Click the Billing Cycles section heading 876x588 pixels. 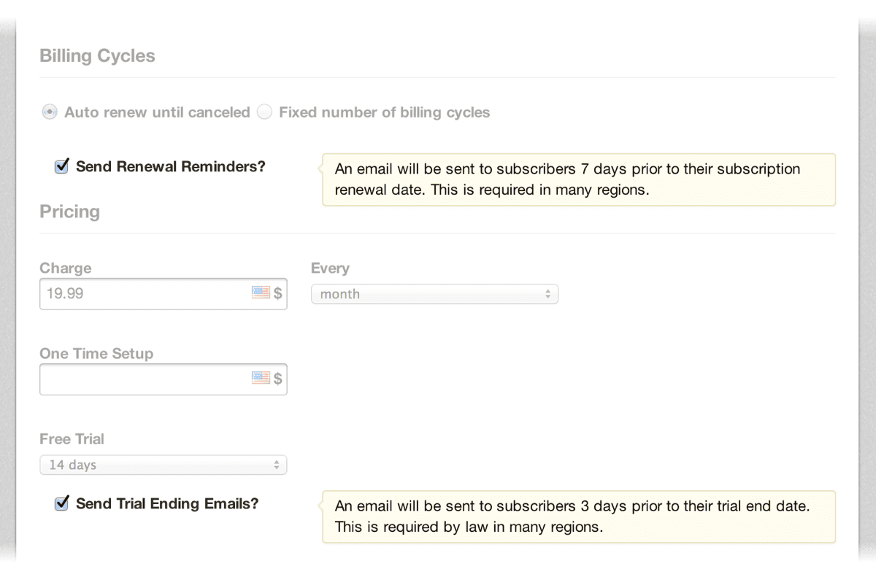point(97,55)
